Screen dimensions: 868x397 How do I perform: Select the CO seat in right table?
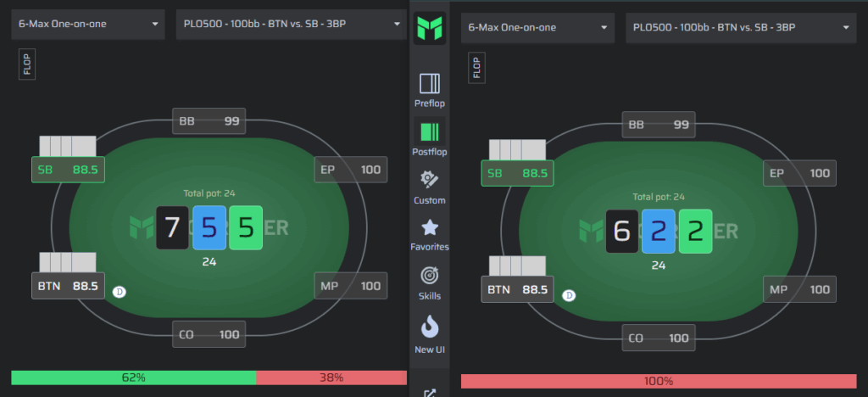click(659, 338)
